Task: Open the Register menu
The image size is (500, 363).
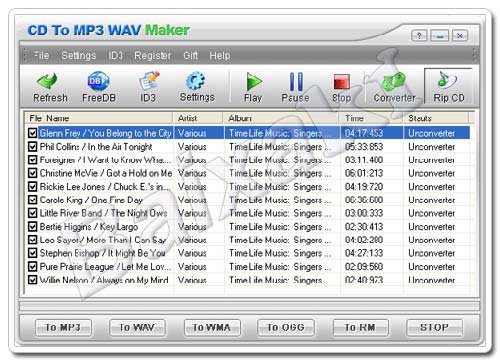Action: point(153,55)
